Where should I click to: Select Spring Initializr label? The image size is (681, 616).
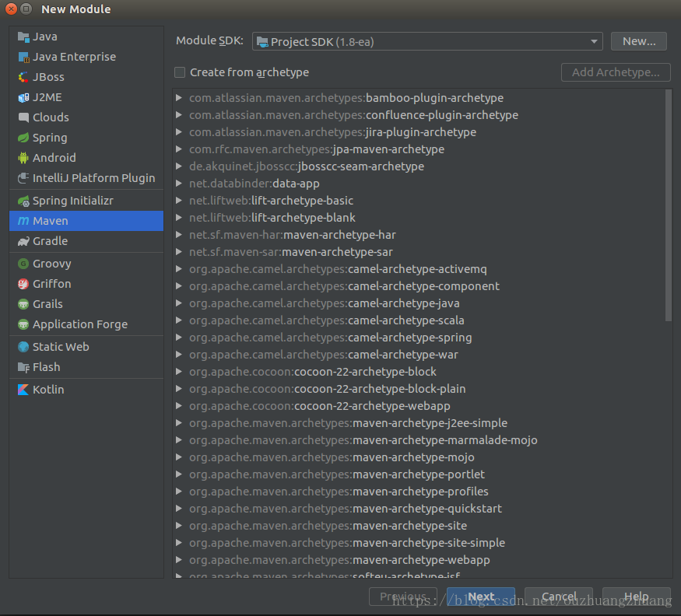click(x=73, y=201)
